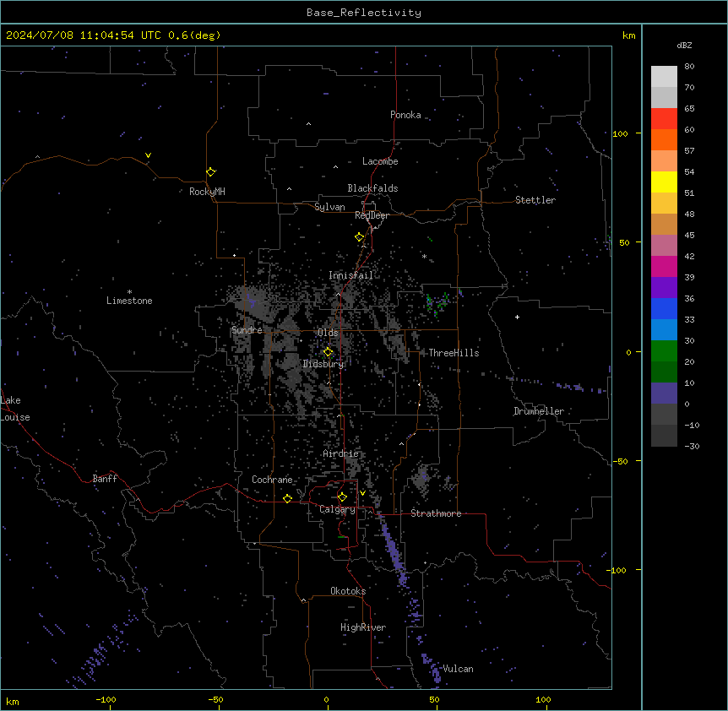Screen dimensions: 728x711
Task: Click the light gray 70-80 dBZ legend swatch
Action: (x=664, y=76)
